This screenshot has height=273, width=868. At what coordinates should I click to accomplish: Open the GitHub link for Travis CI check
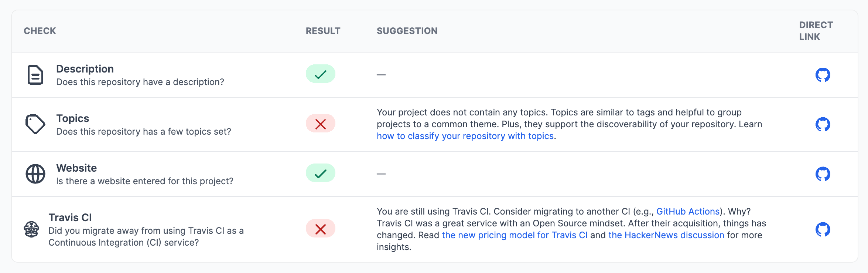click(x=823, y=230)
